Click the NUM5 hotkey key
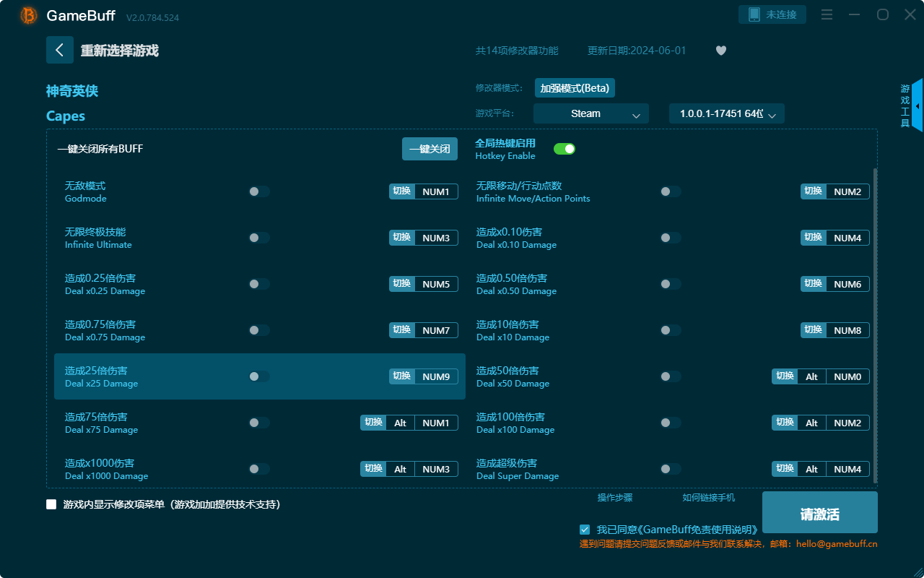This screenshot has height=578, width=924. (436, 284)
